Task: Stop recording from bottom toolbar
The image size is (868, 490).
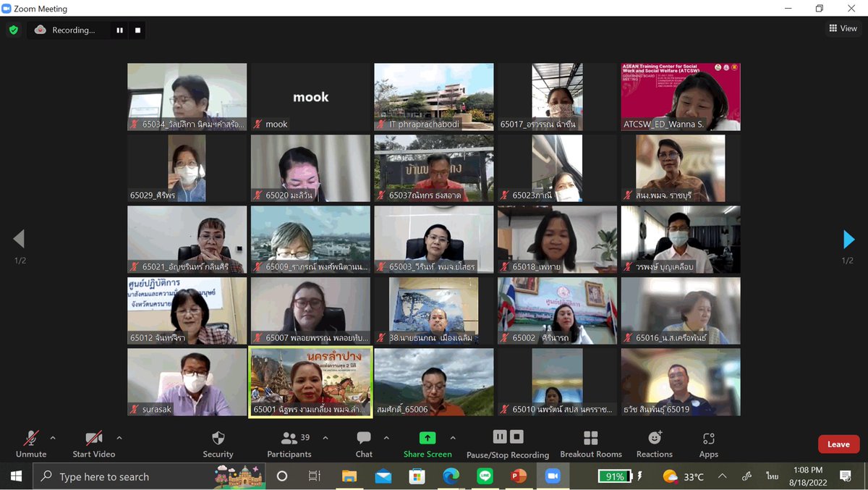Action: (x=516, y=436)
